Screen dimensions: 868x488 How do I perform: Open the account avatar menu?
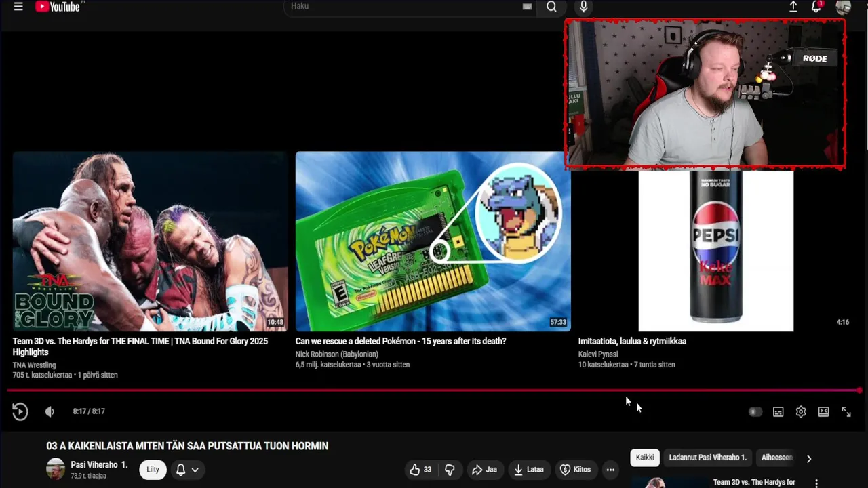click(843, 7)
